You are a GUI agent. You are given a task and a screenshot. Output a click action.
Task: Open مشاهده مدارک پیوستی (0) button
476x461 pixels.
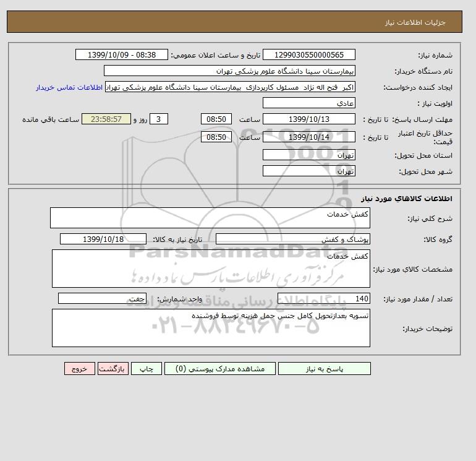[x=220, y=369]
